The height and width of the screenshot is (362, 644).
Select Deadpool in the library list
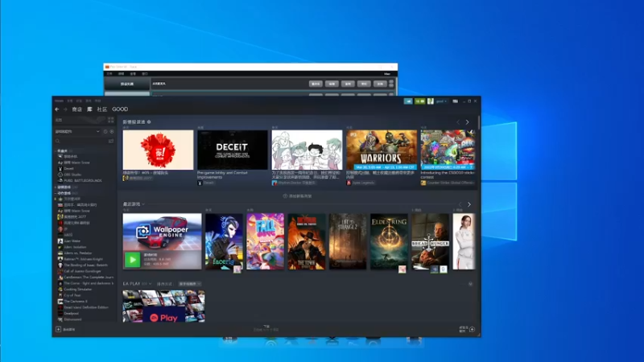[x=71, y=313]
